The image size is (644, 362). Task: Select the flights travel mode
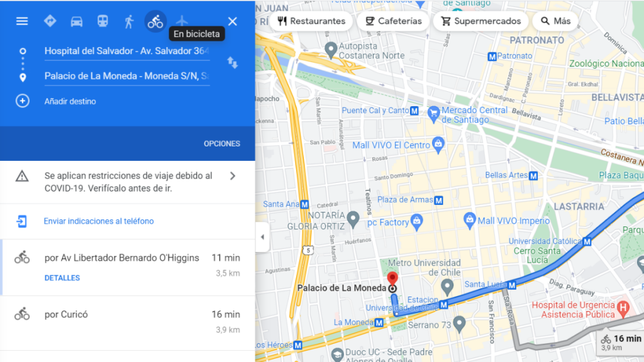182,21
